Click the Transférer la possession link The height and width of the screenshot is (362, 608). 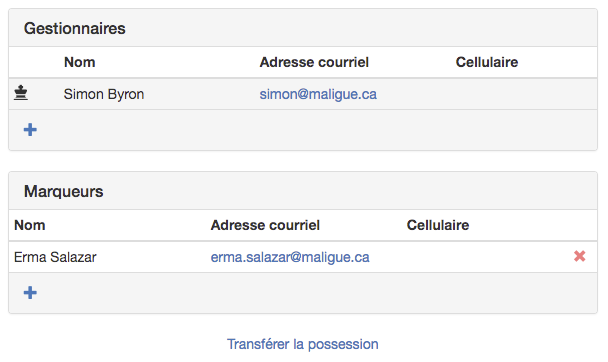click(303, 344)
